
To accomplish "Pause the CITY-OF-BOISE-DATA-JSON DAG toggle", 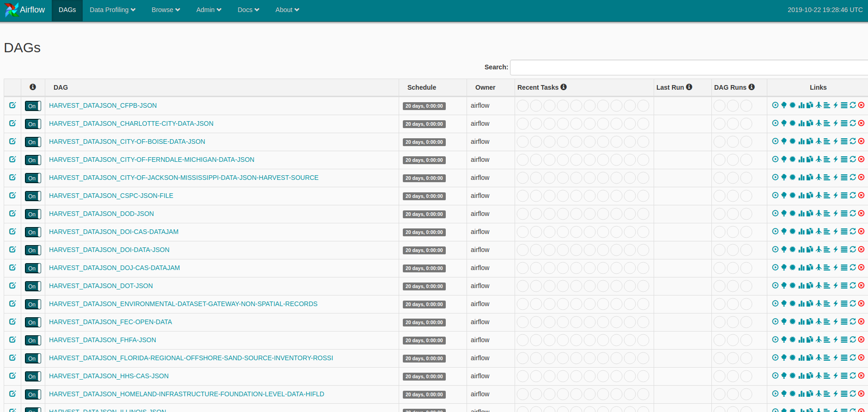I will (x=33, y=142).
